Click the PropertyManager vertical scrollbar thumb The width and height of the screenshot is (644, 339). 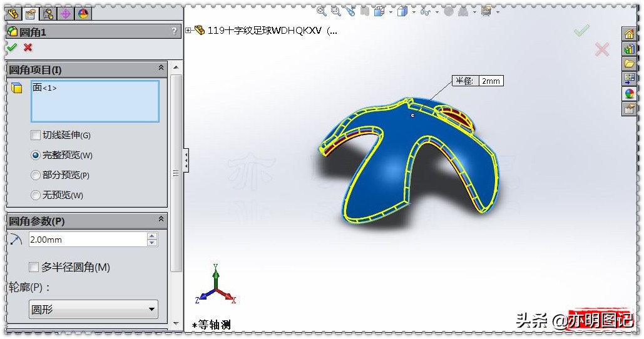(176, 173)
